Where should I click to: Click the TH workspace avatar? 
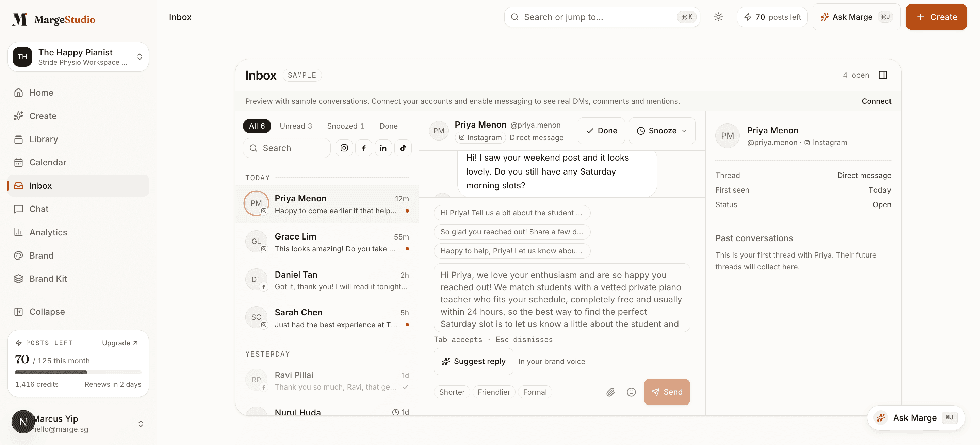click(x=22, y=57)
